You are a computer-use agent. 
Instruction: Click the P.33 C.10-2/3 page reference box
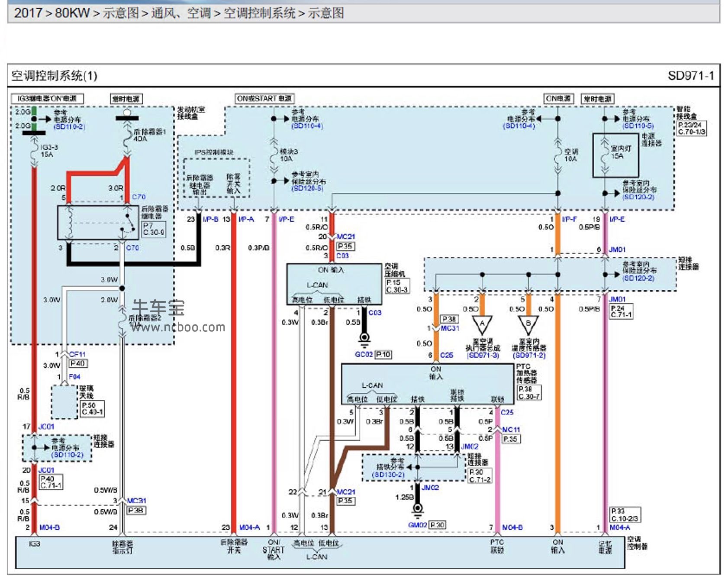click(x=625, y=515)
